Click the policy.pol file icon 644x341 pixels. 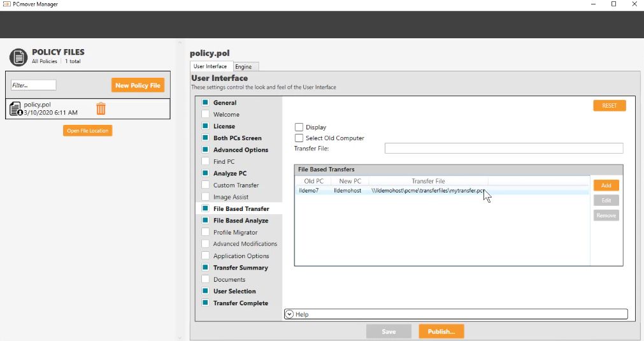pyautogui.click(x=16, y=109)
